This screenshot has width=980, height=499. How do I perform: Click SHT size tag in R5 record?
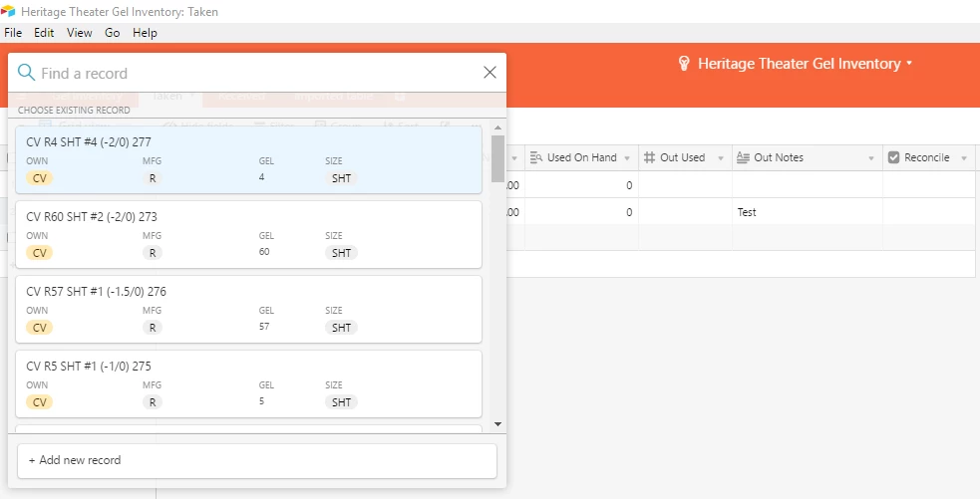[x=341, y=402]
